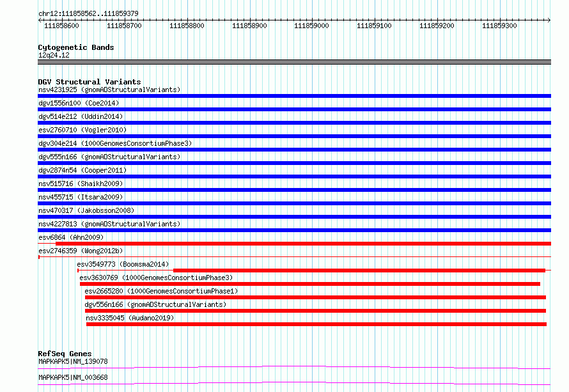Click the blue bar under dgv1556n100
Image resolution: width=569 pixels, height=392 pixels.
tap(294, 109)
